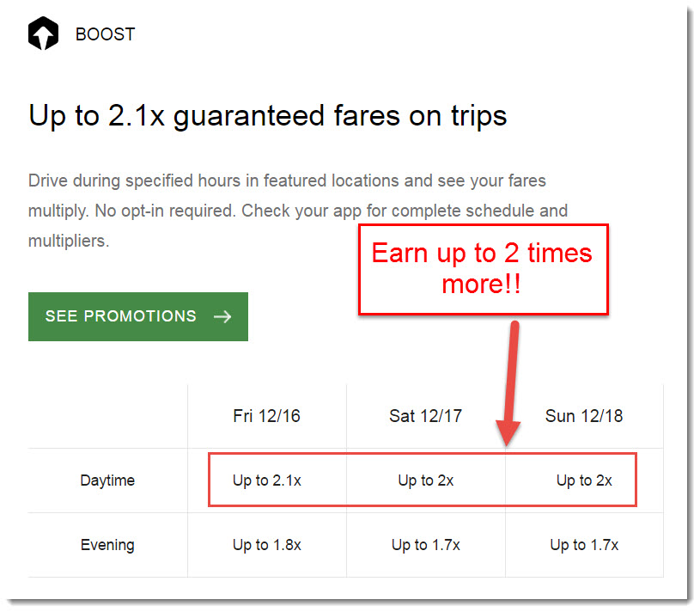Select the Sunday daytime Up to 2x cell
The image size is (700, 612).
coord(584,480)
